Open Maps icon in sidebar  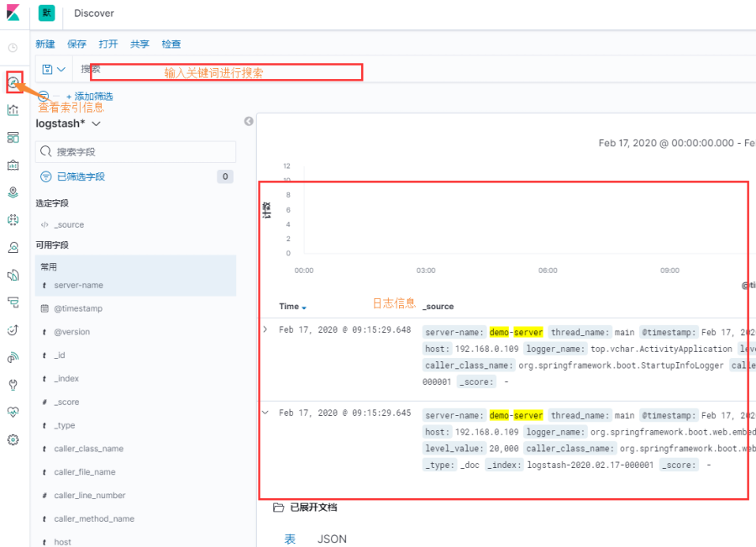pyautogui.click(x=13, y=192)
